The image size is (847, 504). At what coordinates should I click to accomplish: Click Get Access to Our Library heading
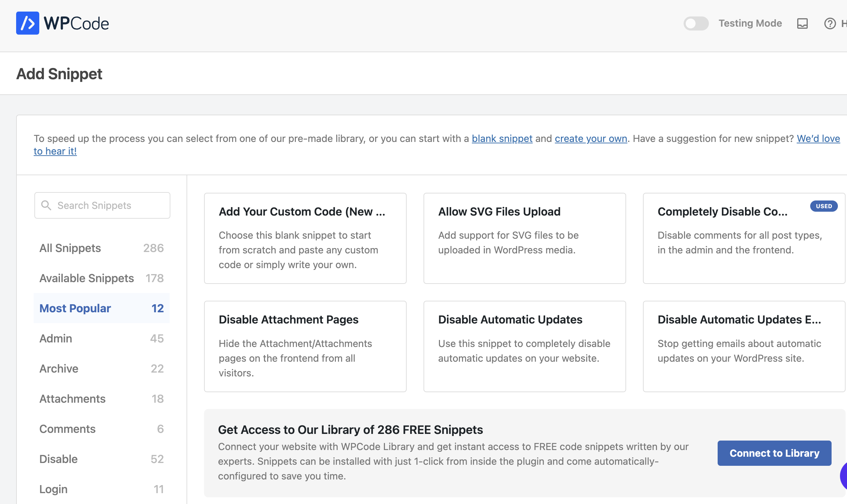tap(351, 430)
